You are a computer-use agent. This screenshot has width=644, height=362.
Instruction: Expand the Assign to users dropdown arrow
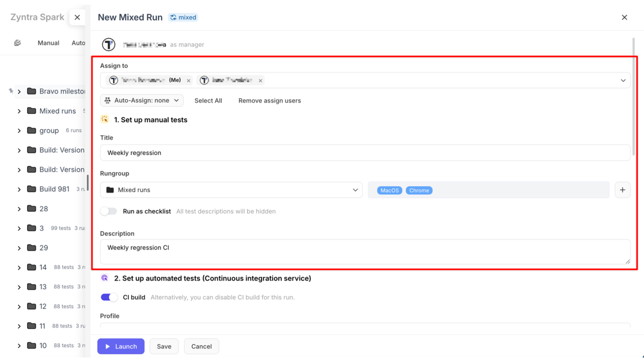tap(623, 80)
